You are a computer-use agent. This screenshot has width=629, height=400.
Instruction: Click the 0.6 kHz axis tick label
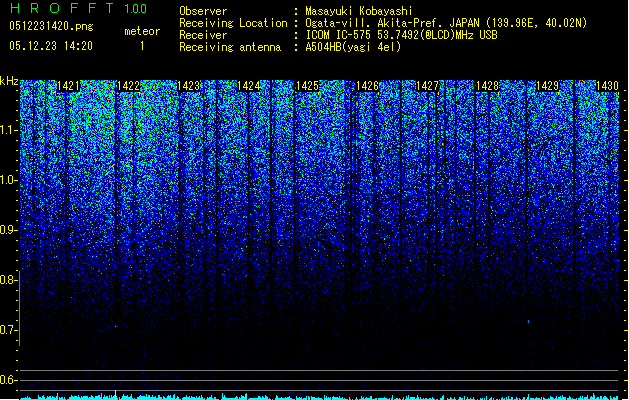8,380
